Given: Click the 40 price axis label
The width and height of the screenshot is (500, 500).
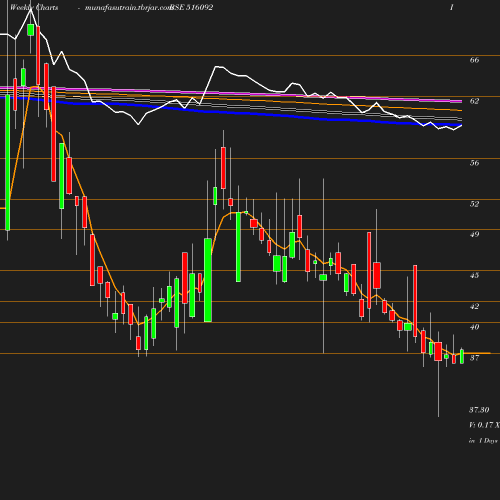Looking at the screenshot, I should (474, 327).
